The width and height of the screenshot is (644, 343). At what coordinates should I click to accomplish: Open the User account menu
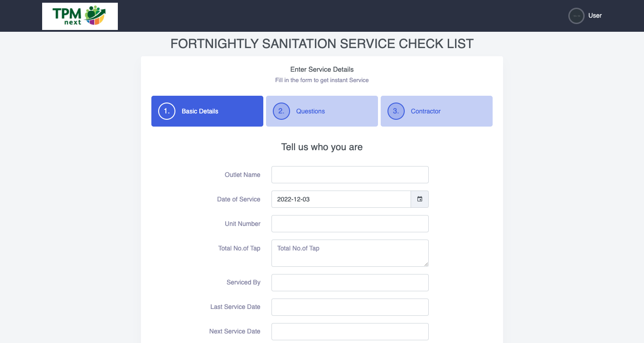coord(595,15)
